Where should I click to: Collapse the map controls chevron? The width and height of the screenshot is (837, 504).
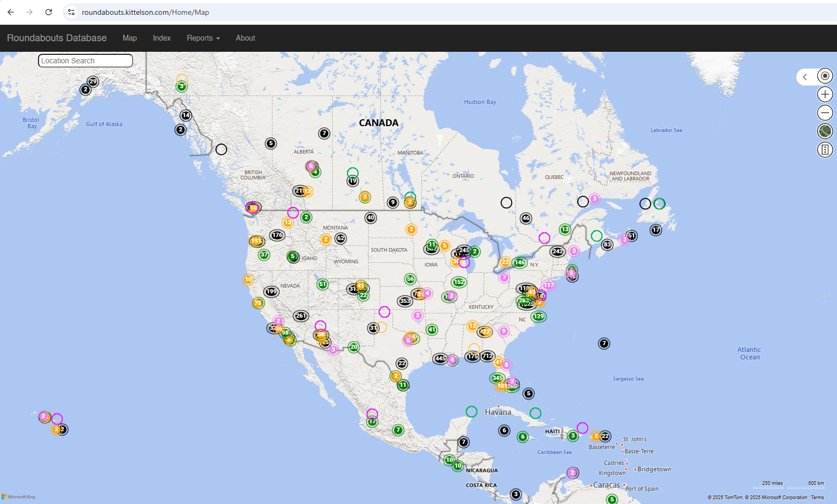pos(805,77)
